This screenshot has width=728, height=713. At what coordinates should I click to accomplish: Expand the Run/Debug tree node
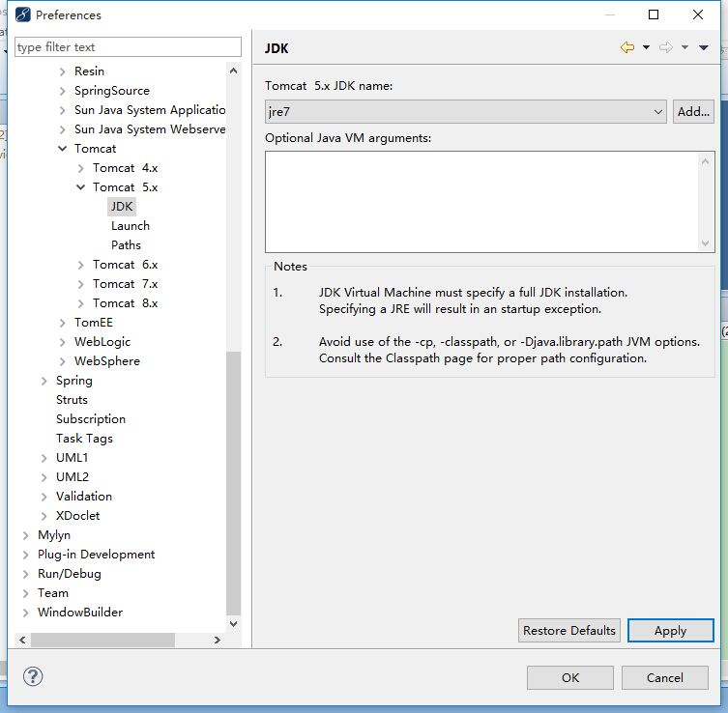point(26,574)
